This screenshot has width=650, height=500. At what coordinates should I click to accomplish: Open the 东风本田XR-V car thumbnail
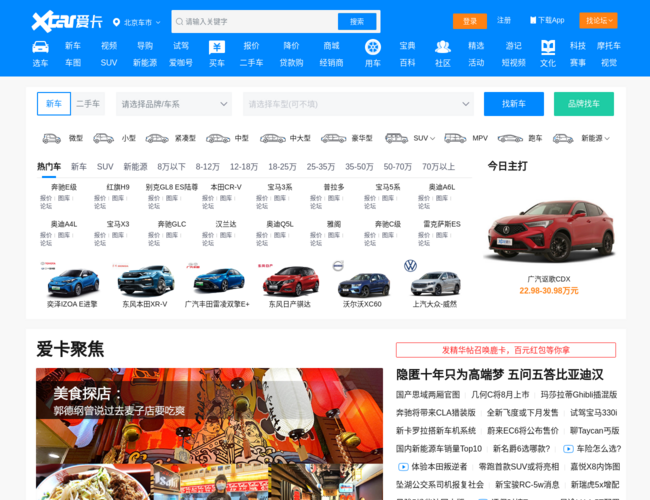tap(145, 282)
